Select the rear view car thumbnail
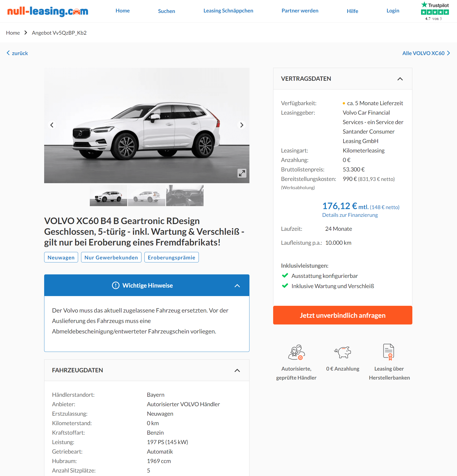 tap(147, 195)
